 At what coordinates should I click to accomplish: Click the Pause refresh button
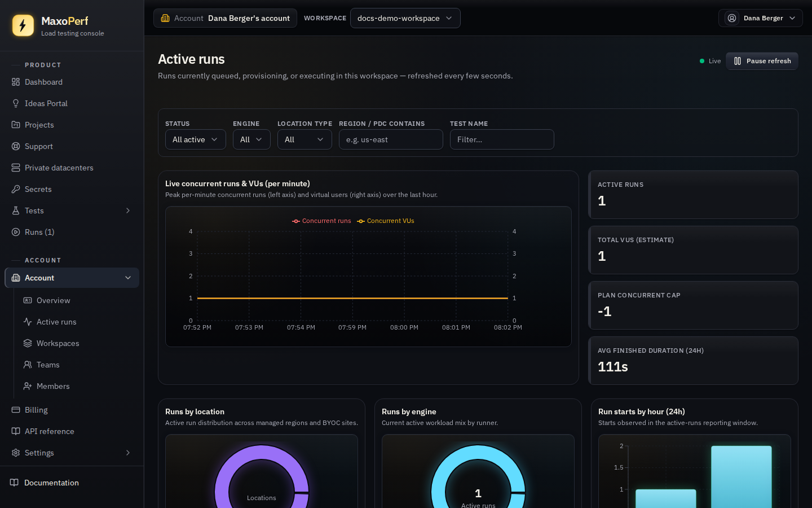click(762, 61)
